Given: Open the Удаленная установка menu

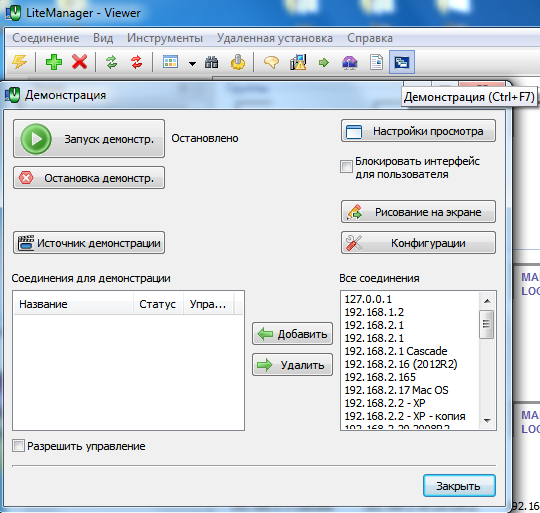Looking at the screenshot, I should [274, 38].
